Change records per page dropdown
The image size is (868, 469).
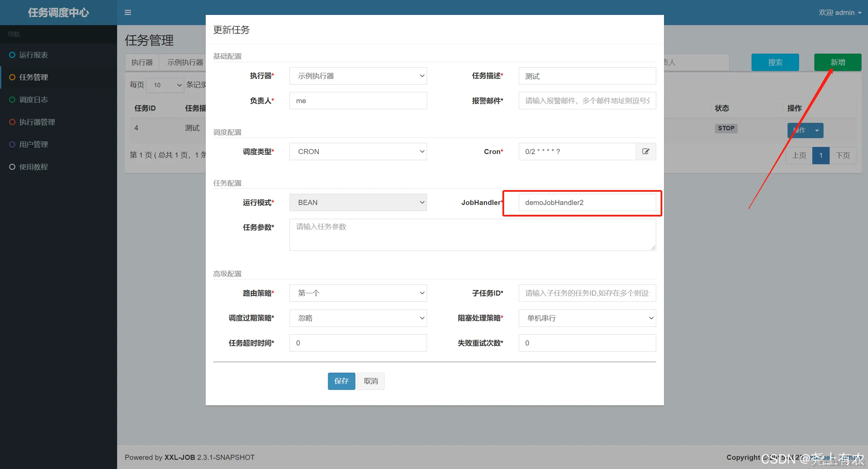click(165, 85)
